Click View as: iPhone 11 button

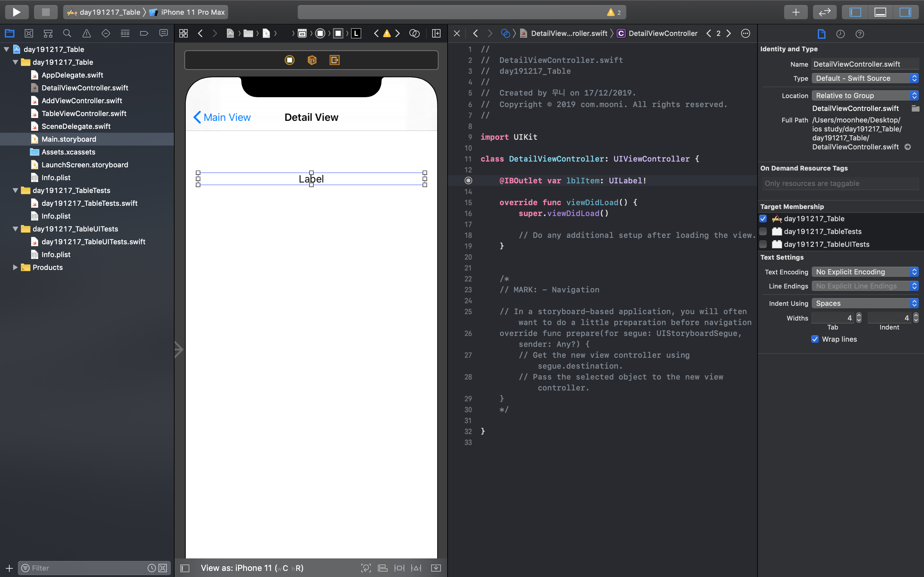coord(252,568)
